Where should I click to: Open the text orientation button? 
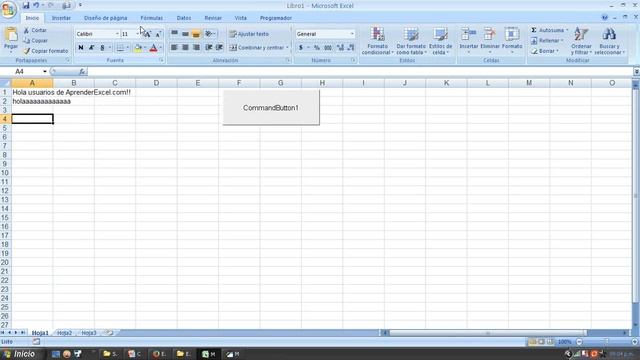click(x=210, y=33)
